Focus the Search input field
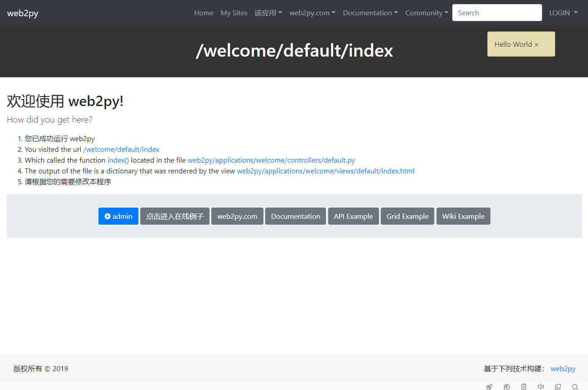 (x=497, y=13)
